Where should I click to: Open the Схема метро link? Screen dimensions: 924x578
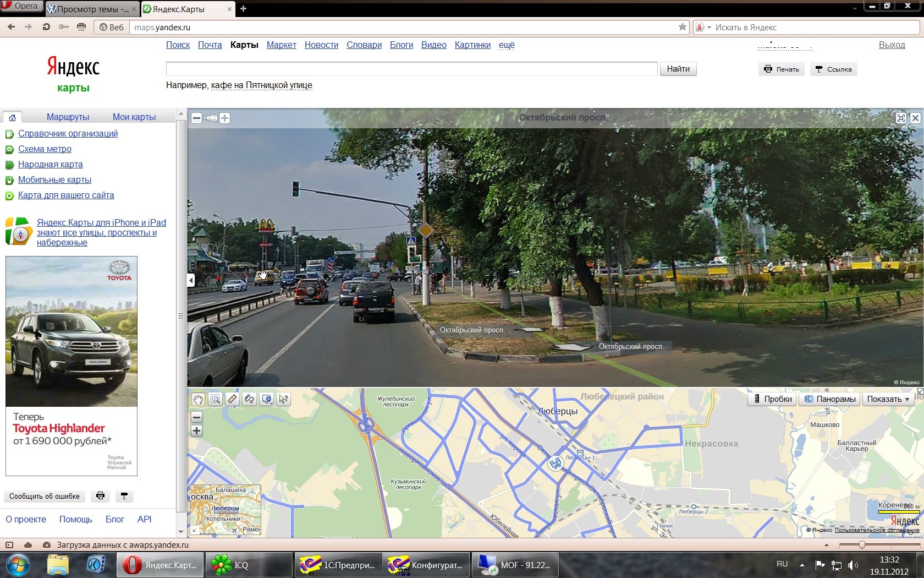[x=45, y=149]
